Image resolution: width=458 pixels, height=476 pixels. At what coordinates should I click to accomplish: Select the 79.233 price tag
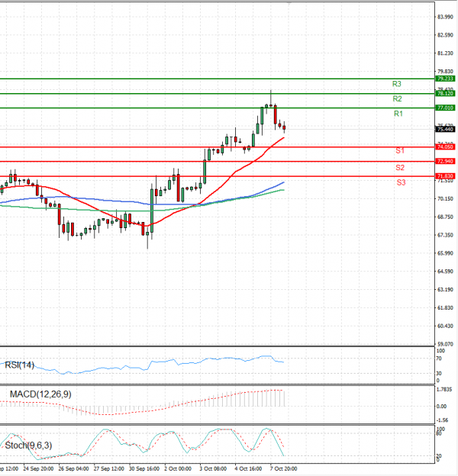[x=445, y=79]
